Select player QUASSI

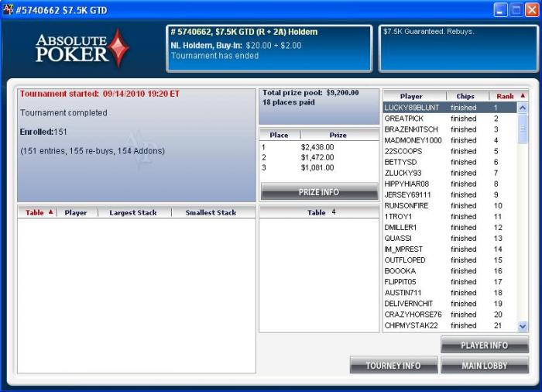(450, 239)
